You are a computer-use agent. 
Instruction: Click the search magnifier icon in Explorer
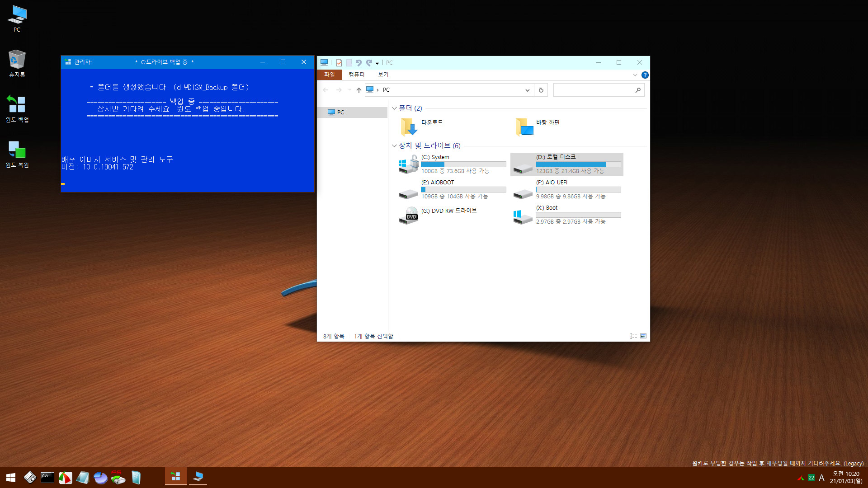(x=638, y=90)
